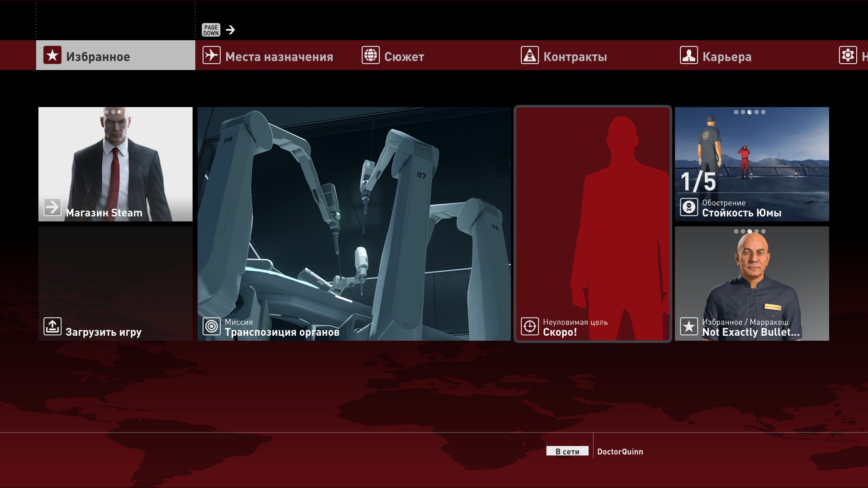Select first page dot on Not Exactly Bullet tile

tap(736, 231)
